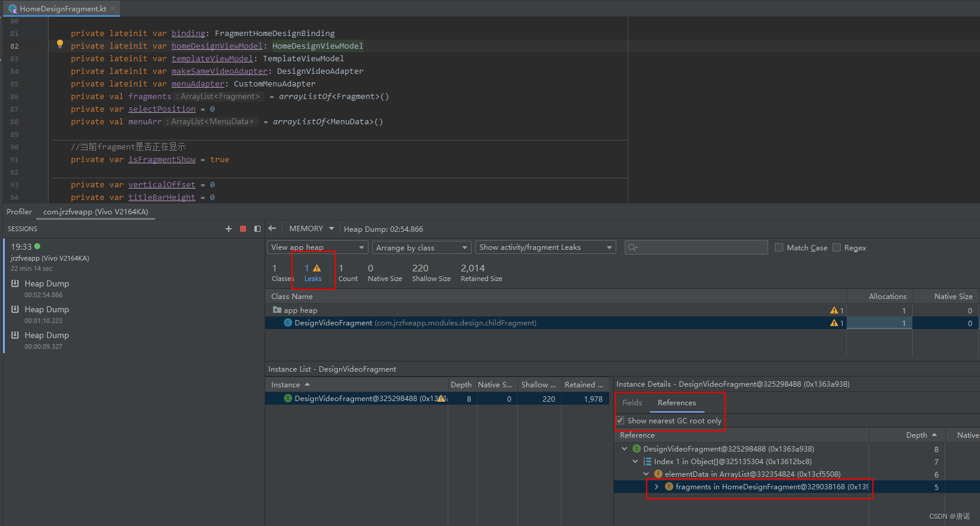
Task: Click the field icon beside elementData
Action: coord(658,474)
